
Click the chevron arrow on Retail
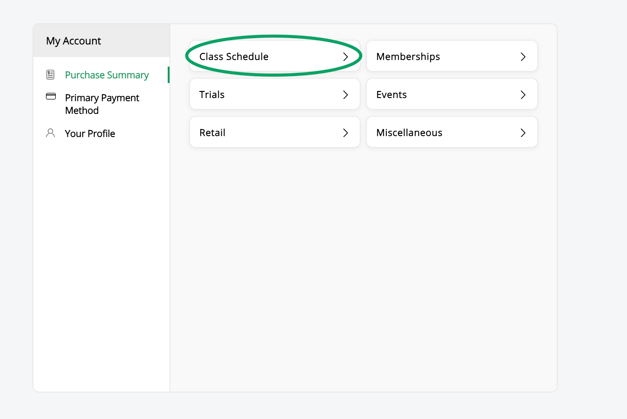346,132
